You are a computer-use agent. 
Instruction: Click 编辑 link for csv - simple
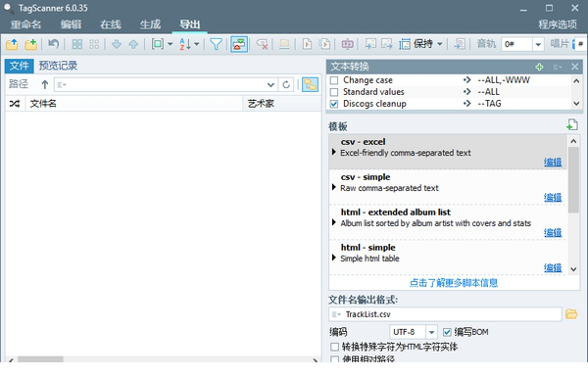[553, 198]
